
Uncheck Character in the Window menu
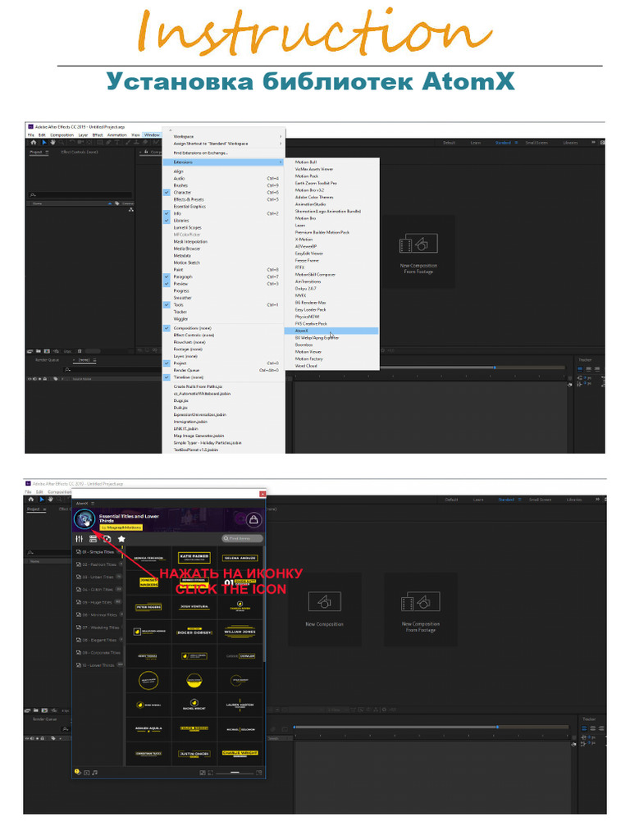224,192
